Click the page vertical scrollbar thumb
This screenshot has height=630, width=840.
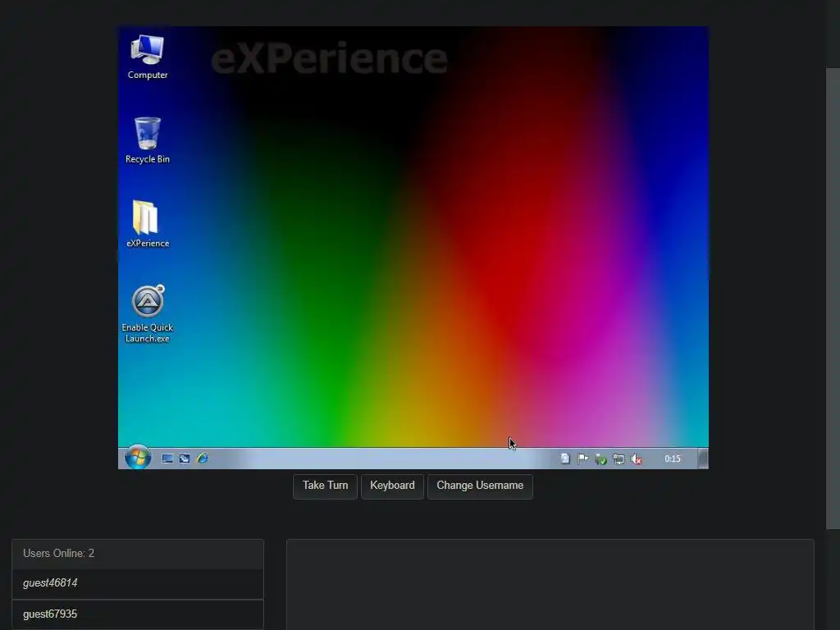(x=833, y=298)
